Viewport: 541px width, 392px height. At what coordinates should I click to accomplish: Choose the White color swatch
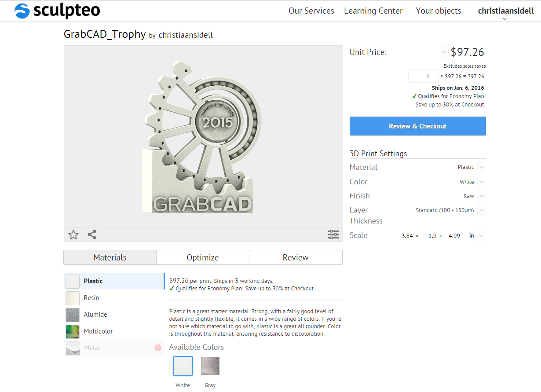pyautogui.click(x=183, y=366)
